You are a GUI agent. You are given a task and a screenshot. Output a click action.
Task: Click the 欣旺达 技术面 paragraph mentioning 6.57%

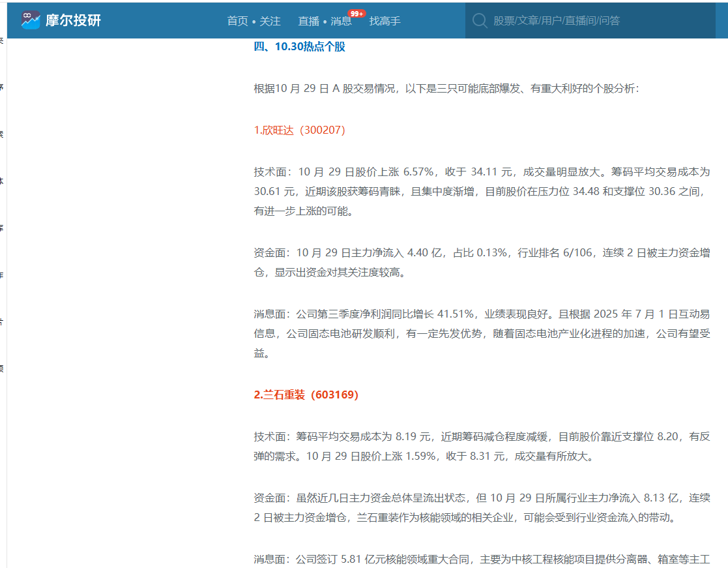pos(482,191)
